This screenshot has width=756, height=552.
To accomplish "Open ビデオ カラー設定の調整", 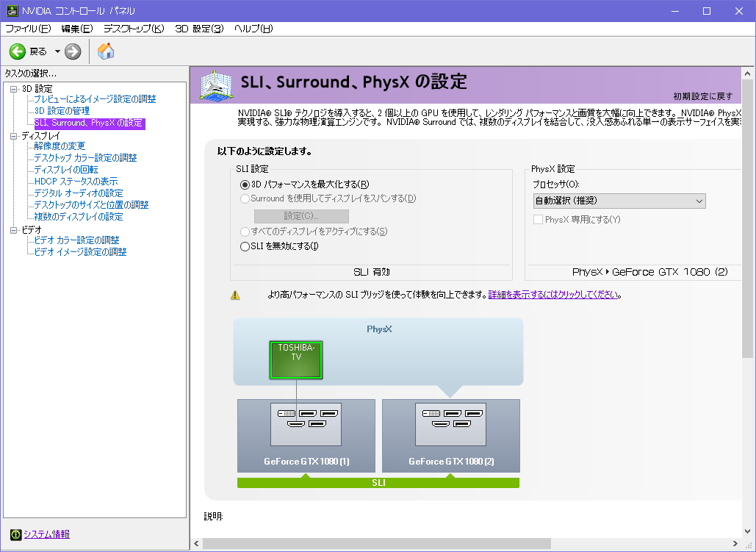I will click(76, 240).
